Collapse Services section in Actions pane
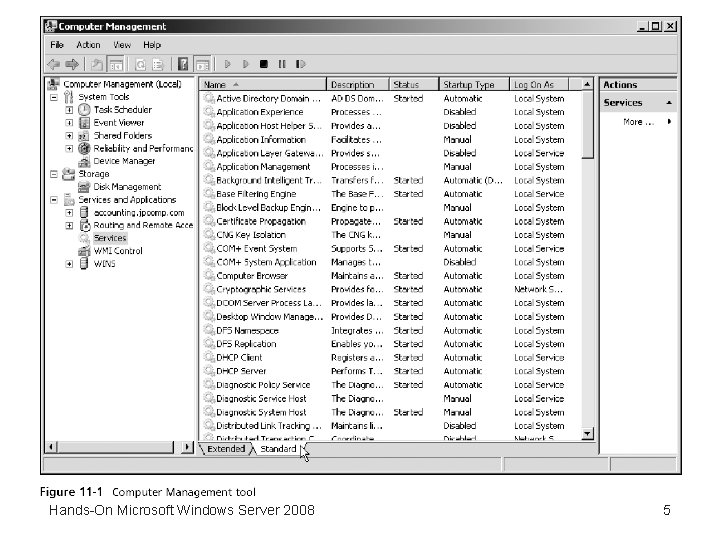This screenshot has height=540, width=720. (x=669, y=103)
